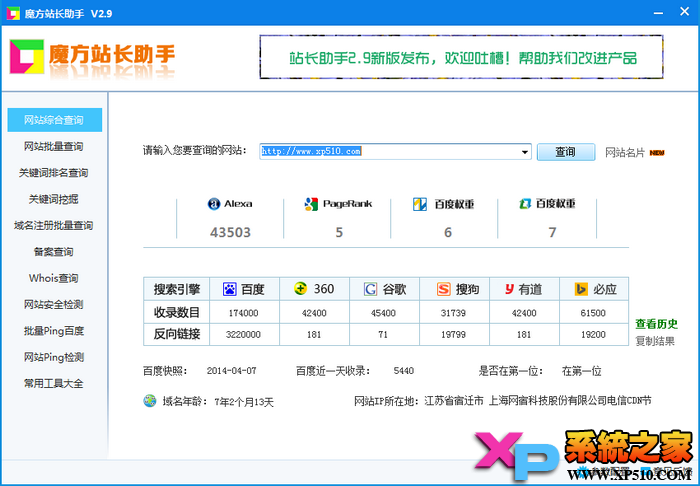Click the 复制结果 link

(x=655, y=341)
